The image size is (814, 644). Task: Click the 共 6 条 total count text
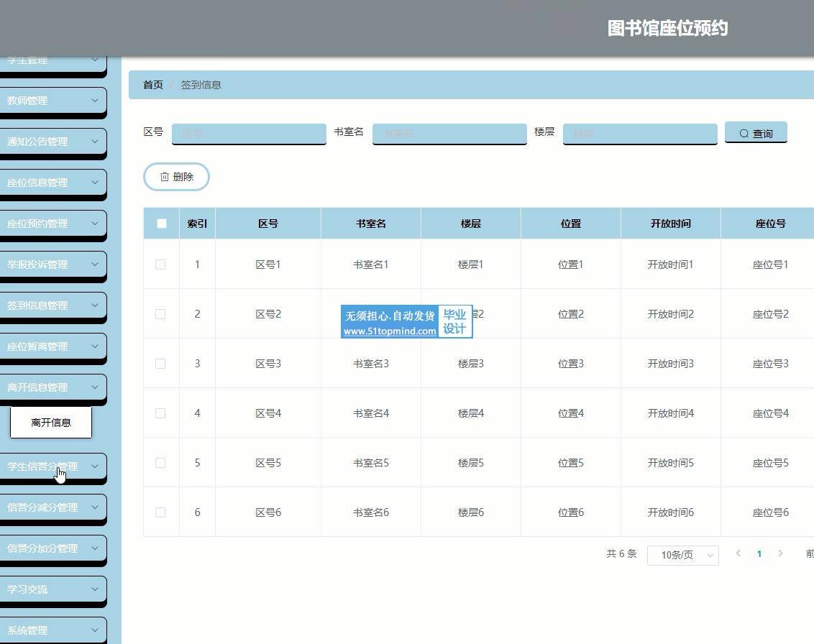pos(621,553)
